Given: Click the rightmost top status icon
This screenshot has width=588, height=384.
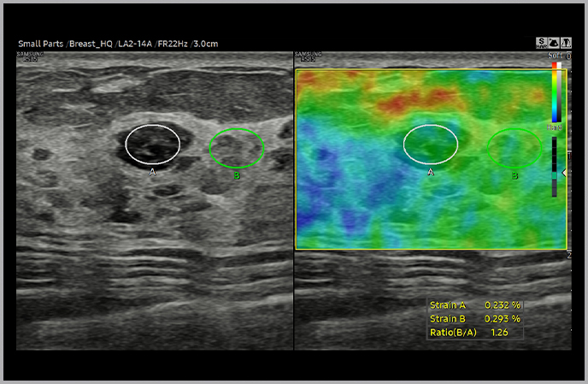Looking at the screenshot, I should (x=566, y=43).
